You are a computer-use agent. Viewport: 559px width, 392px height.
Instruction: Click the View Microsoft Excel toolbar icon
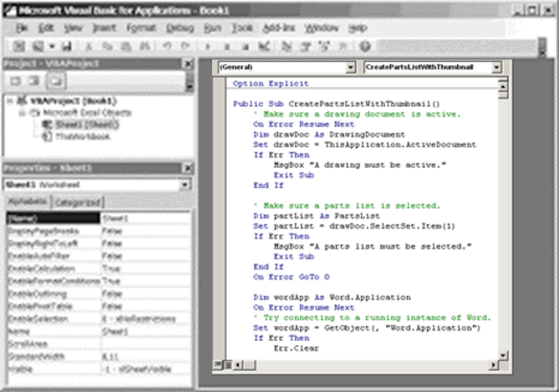[x=19, y=46]
